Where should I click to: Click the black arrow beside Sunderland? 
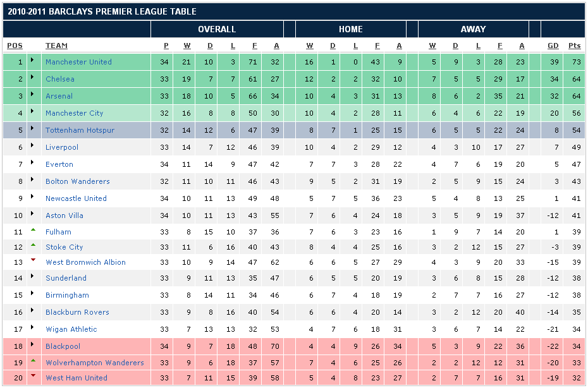pos(33,278)
